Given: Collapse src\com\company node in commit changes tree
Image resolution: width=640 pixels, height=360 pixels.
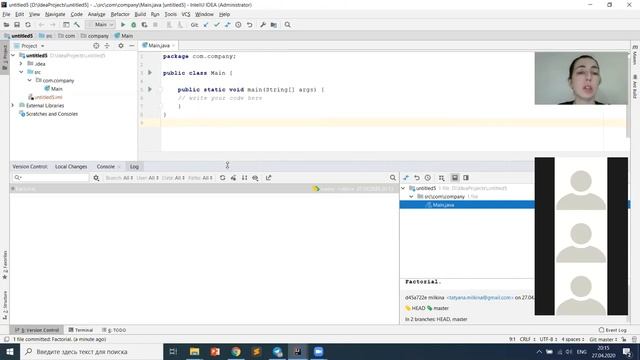Looking at the screenshot, I should (411, 196).
